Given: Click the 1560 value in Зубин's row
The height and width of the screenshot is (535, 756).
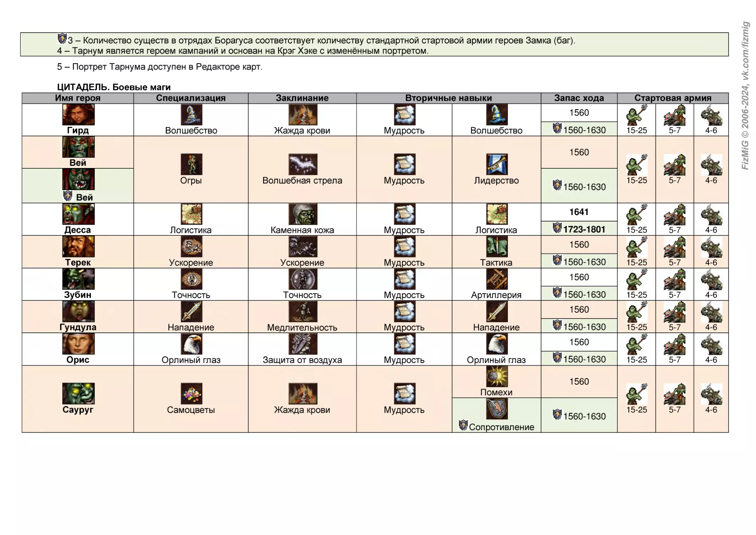Looking at the screenshot, I should tap(579, 277).
